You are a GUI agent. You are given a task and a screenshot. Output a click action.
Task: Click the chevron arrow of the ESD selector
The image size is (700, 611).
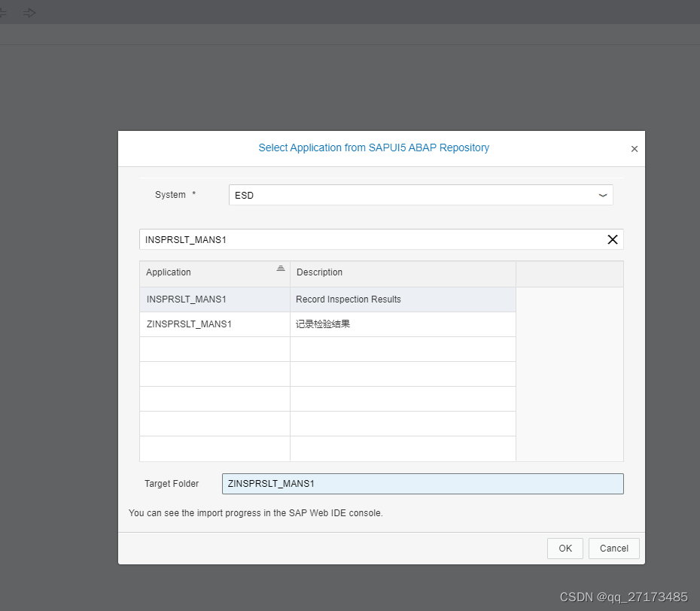click(602, 194)
